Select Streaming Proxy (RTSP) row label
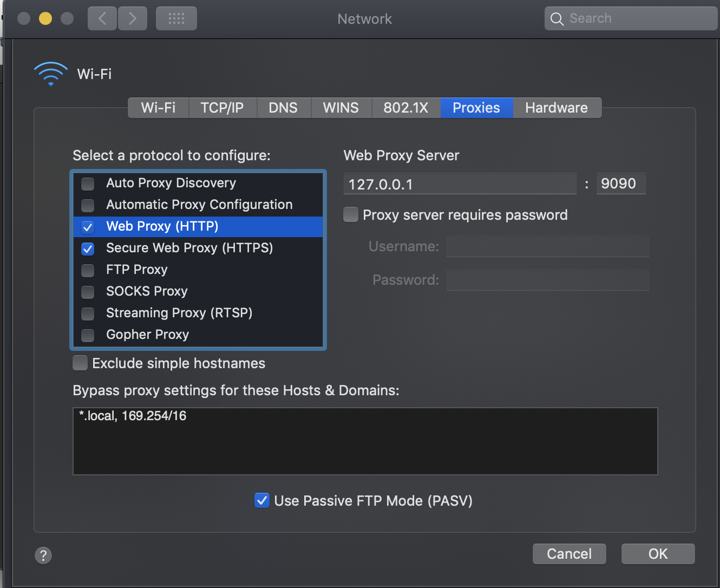 coord(179,313)
